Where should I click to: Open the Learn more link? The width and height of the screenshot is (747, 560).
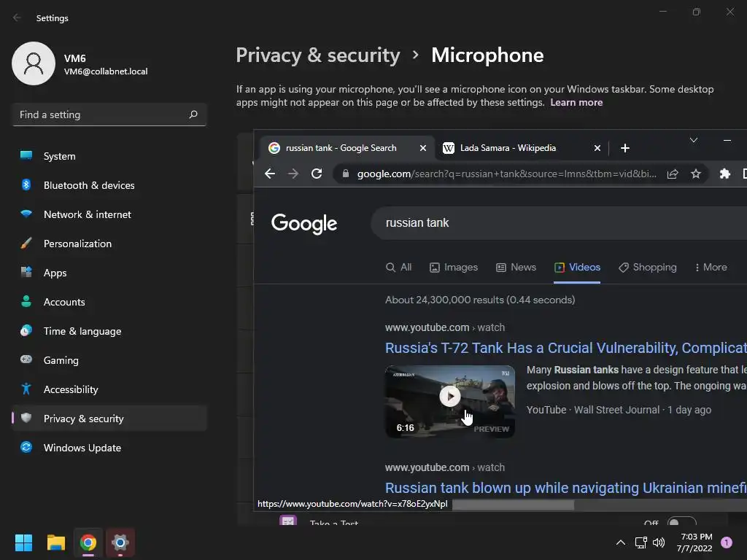576,102
